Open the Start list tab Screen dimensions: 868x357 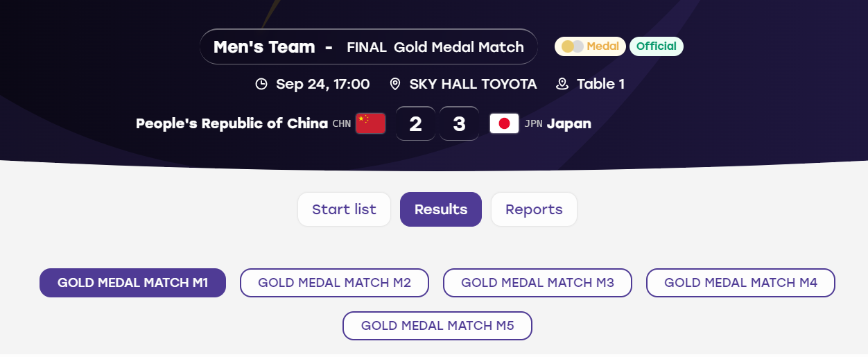coord(344,209)
